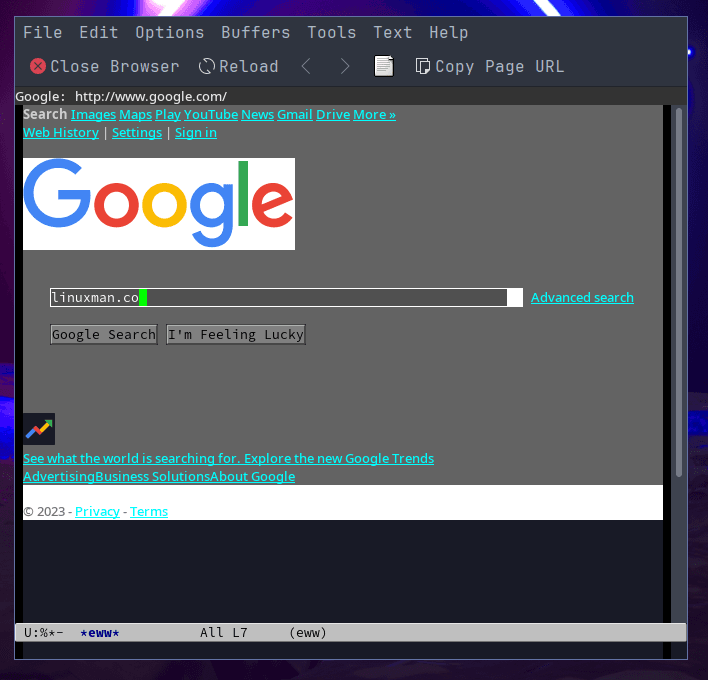Click the page URL http://www.google.com/ in header line
This screenshot has height=680, width=708.
(151, 97)
